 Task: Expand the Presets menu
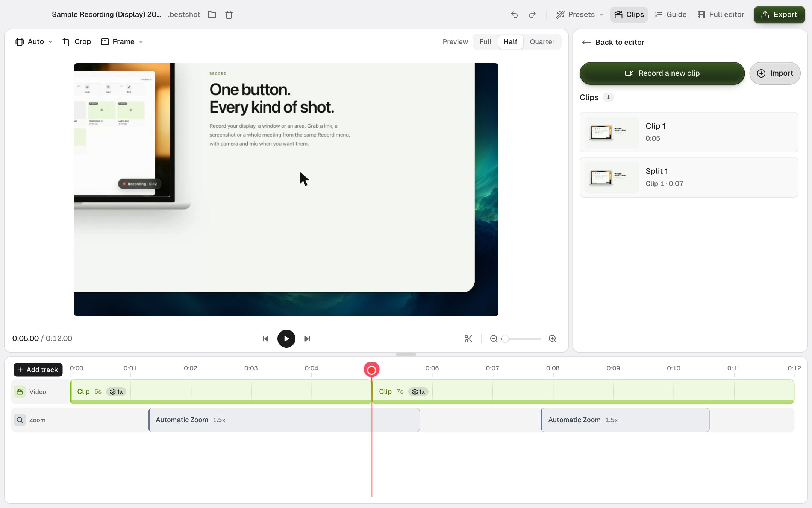point(580,15)
